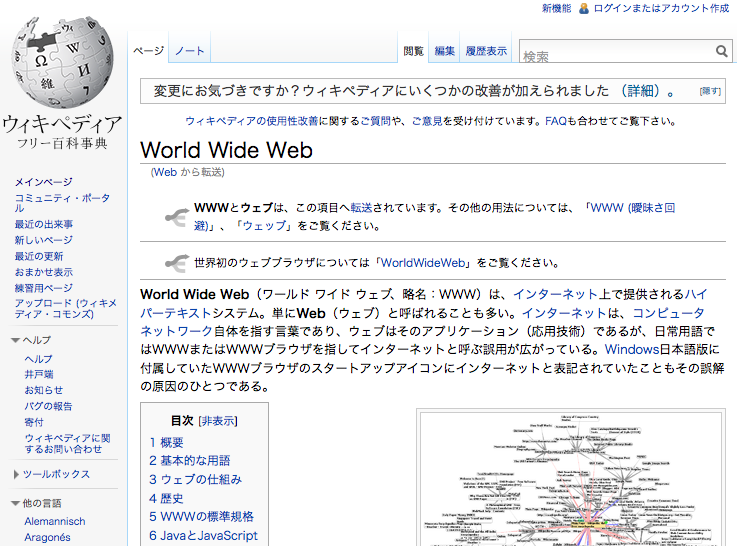Open the コンピュータネットワーク link
The width and height of the screenshot is (737, 546).
pyautogui.click(x=668, y=313)
